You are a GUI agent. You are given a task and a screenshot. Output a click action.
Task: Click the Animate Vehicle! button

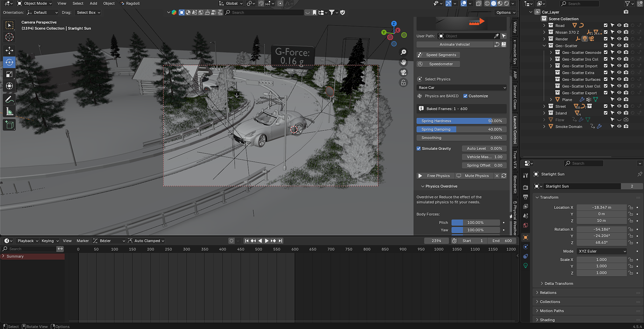[x=455, y=44]
